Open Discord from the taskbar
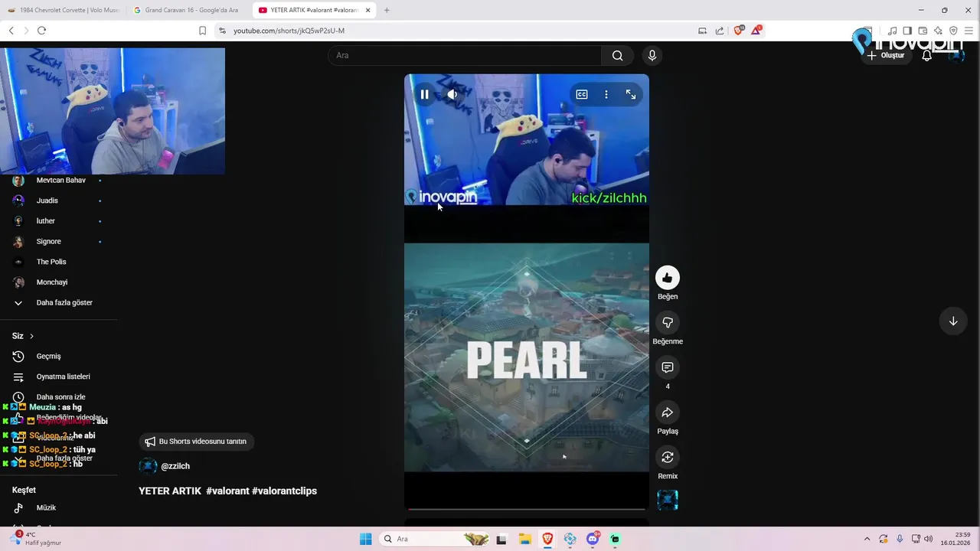This screenshot has width=980, height=551. pos(593,539)
